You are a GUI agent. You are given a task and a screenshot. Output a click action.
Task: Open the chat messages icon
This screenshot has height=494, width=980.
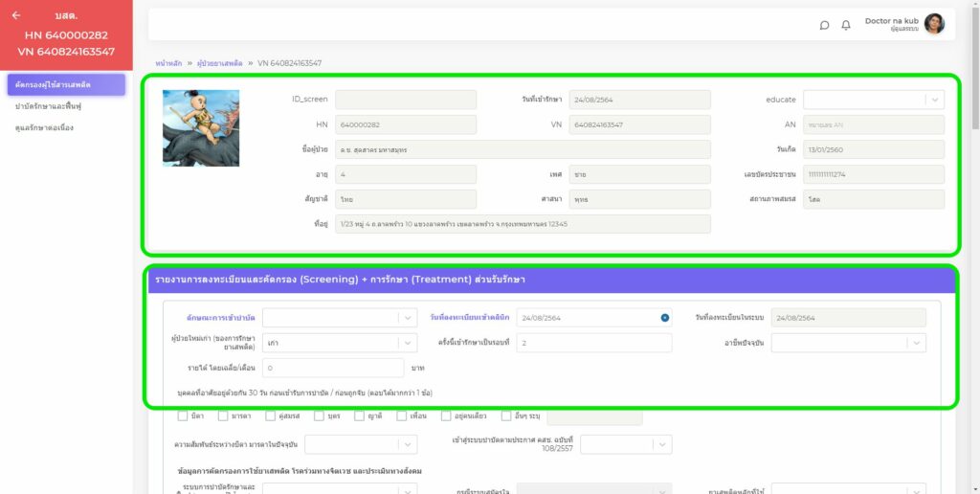pyautogui.click(x=824, y=25)
